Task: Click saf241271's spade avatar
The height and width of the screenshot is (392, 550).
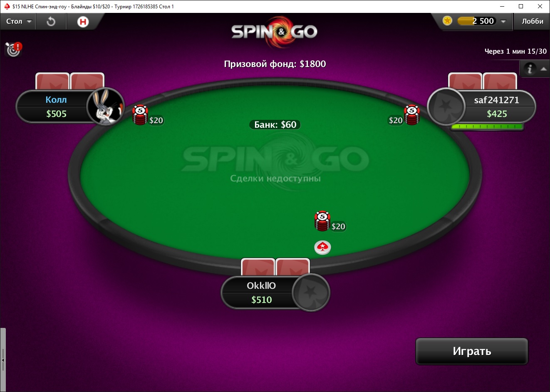Action: pos(446,107)
